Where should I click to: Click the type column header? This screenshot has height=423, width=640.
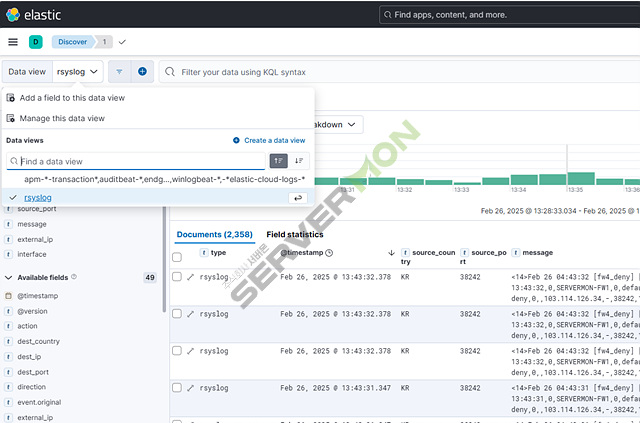point(218,253)
